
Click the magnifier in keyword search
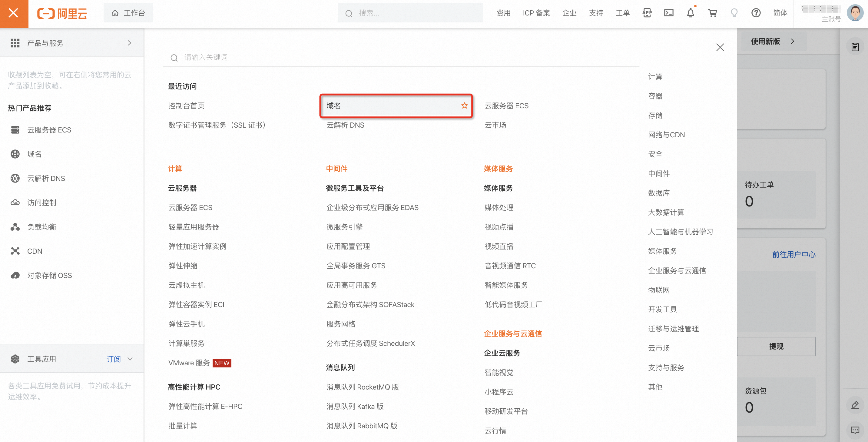[x=174, y=58]
